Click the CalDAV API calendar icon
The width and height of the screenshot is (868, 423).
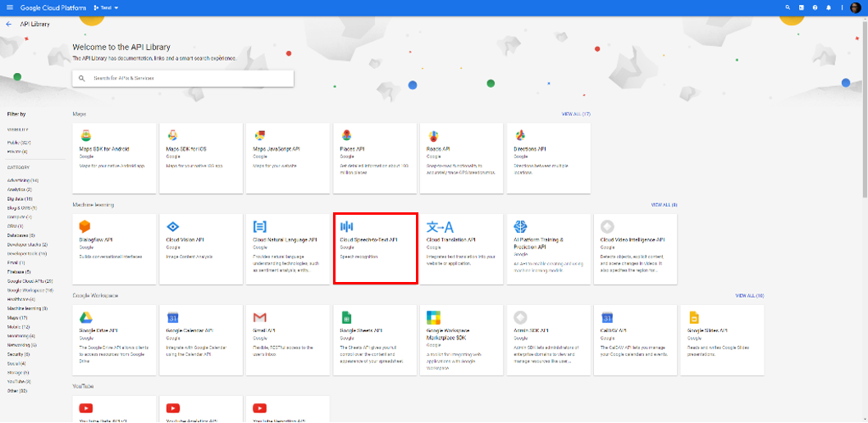(607, 317)
